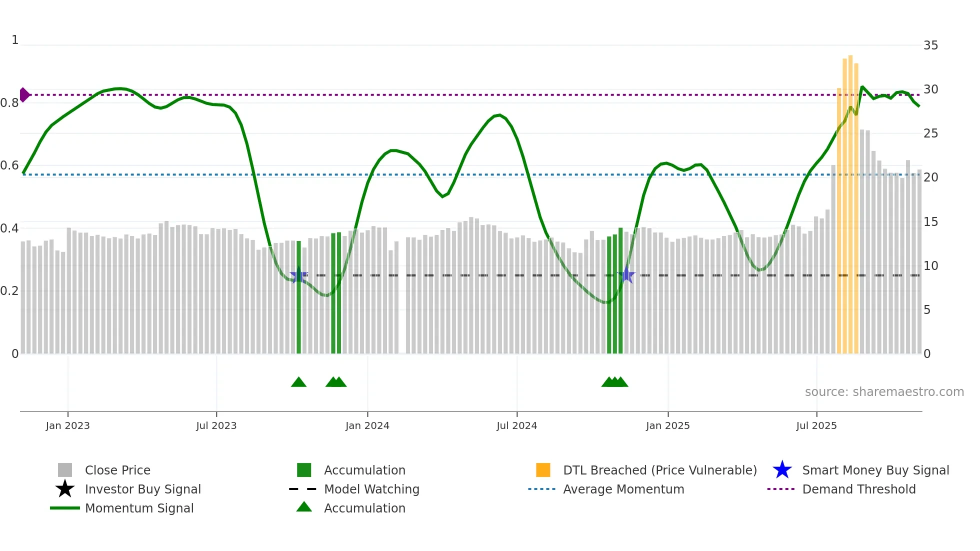980x551 pixels.
Task: Click the black star Investor Buy Signal icon
Action: (x=65, y=489)
